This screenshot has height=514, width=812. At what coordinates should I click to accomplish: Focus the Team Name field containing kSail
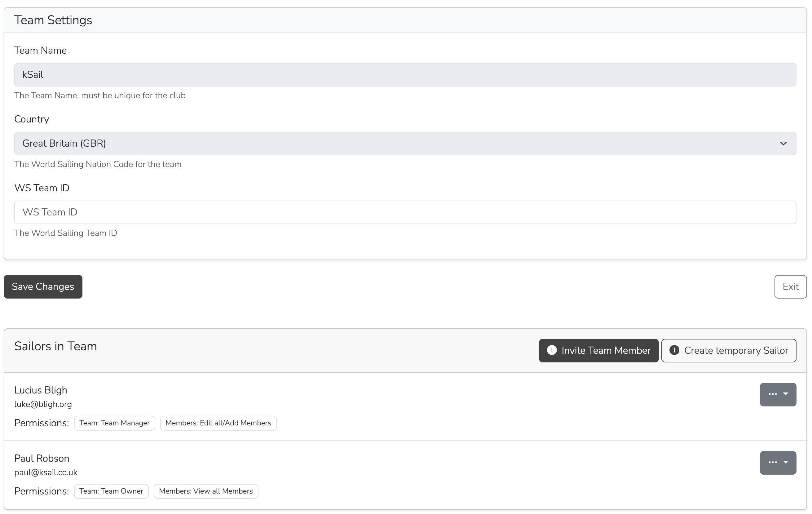pyautogui.click(x=405, y=74)
